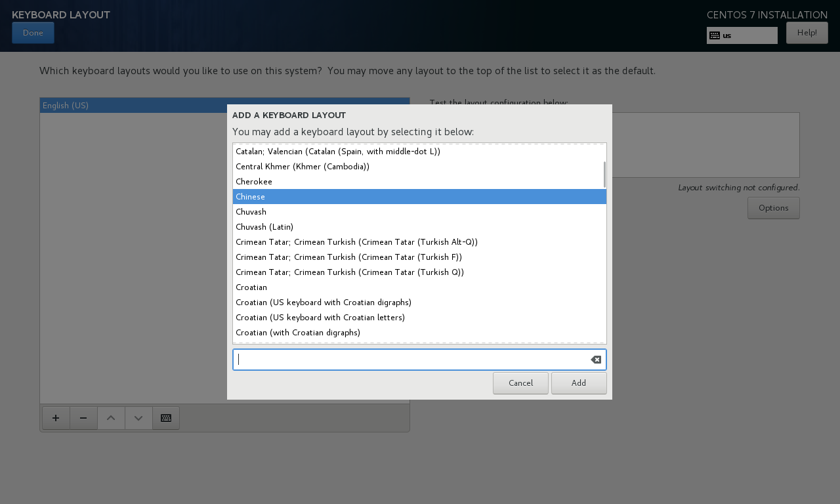
Task: Open layout switching Options
Action: [773, 208]
